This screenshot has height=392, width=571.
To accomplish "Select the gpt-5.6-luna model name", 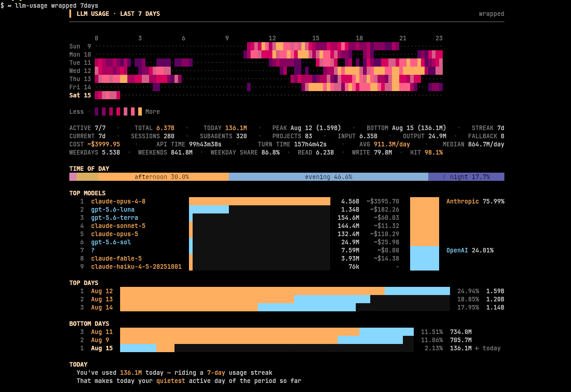I will point(113,209).
